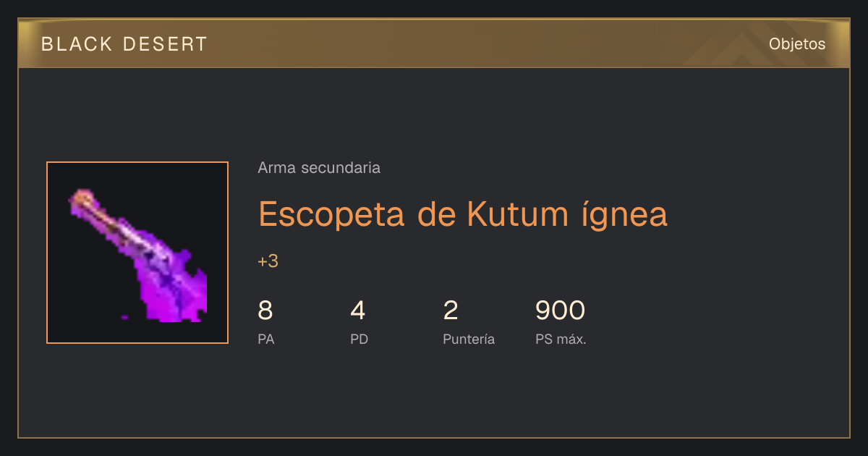Viewport: 868px width, 456px height.
Task: Click the Escopeta de Kutum shotgun icon
Action: (137, 253)
